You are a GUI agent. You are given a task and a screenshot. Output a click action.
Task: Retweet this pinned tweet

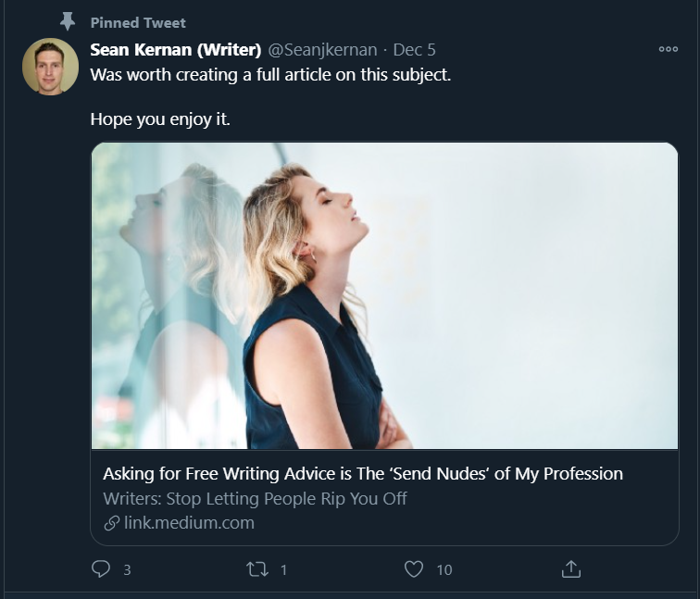click(257, 569)
